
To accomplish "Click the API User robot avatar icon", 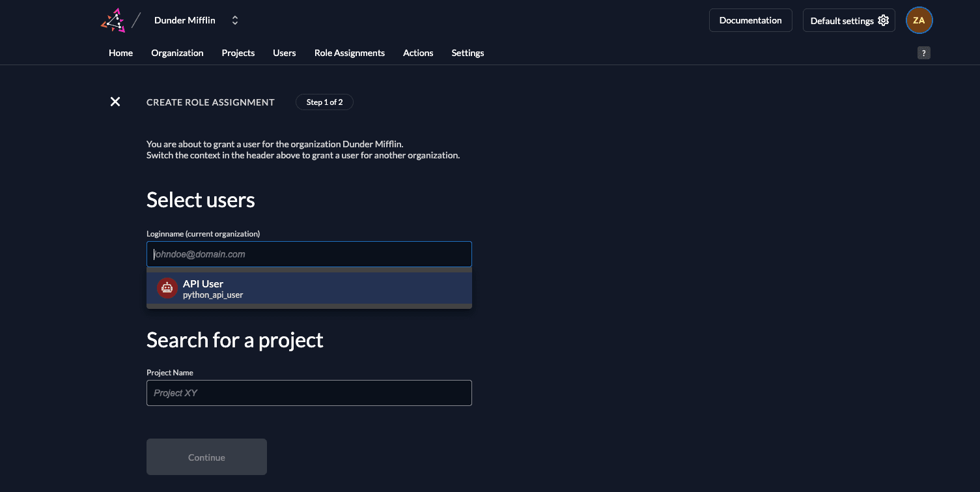I will coord(167,288).
